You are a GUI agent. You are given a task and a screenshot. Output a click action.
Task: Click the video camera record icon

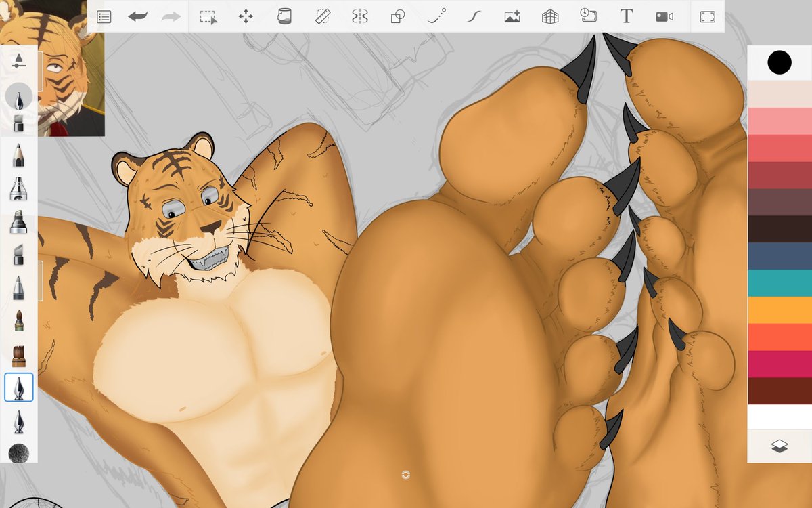click(664, 17)
